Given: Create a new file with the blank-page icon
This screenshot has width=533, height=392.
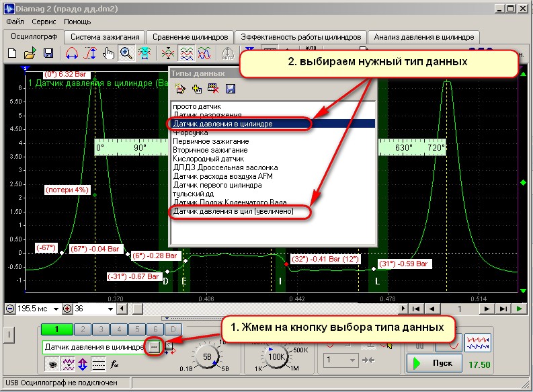Looking at the screenshot, I should pyautogui.click(x=12, y=53).
